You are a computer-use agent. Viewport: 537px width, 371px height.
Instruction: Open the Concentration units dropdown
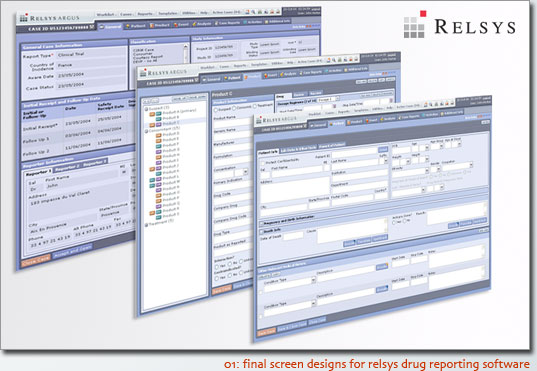pos(246,172)
